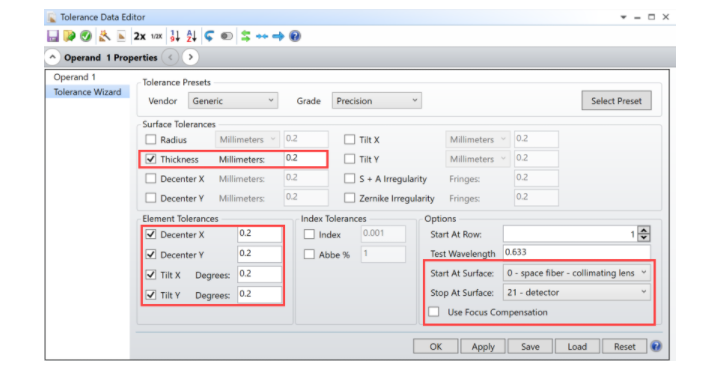Viewport: 721px width, 368px height.
Task: Click the blue undo arrow toolbar icon
Action: pos(209,36)
